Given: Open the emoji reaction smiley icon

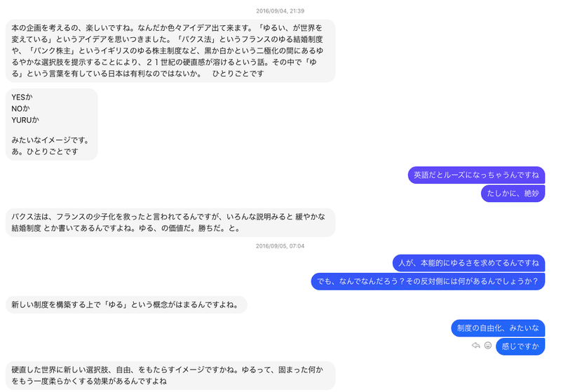Looking at the screenshot, I should pos(487,345).
